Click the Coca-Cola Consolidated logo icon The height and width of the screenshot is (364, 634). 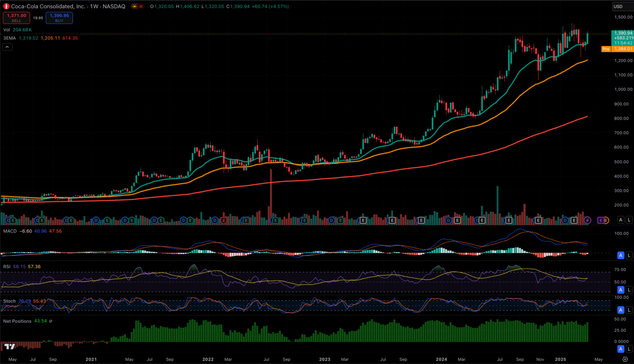click(x=6, y=6)
